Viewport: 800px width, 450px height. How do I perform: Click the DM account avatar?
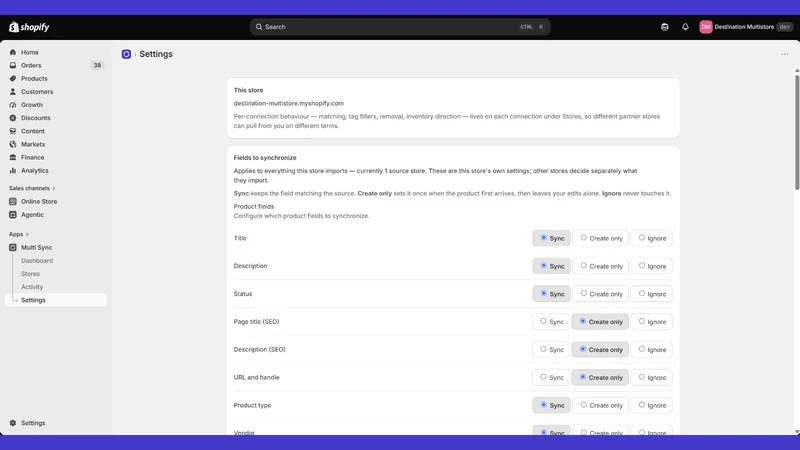[x=706, y=27]
